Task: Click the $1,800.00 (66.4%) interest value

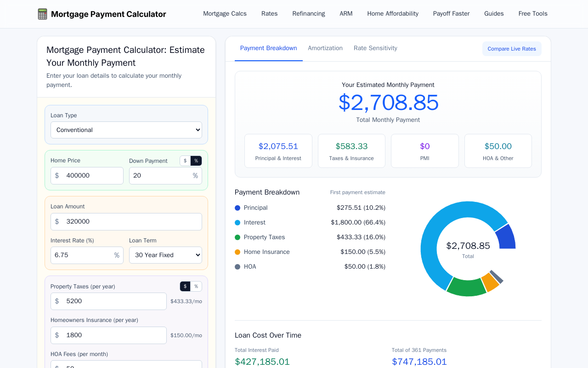Action: point(358,223)
